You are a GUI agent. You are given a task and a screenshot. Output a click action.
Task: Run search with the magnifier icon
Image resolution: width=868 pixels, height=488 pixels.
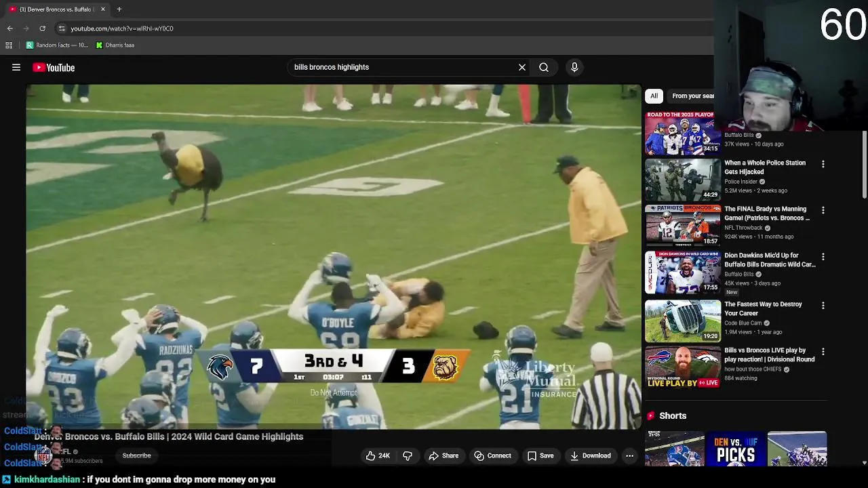click(544, 67)
